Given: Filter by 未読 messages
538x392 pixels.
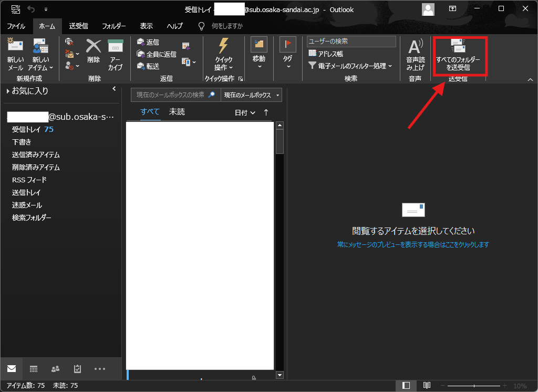Looking at the screenshot, I should [x=177, y=112].
